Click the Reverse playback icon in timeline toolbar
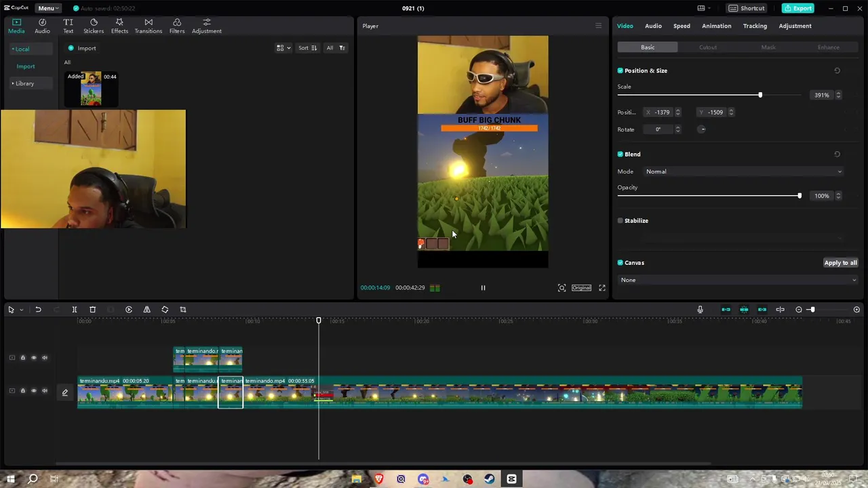The height and width of the screenshot is (488, 868). coord(129,310)
